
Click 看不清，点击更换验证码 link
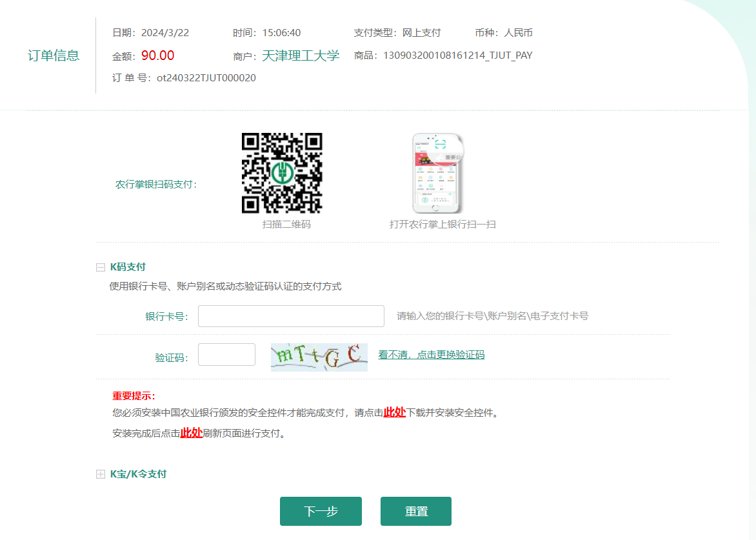tap(431, 354)
